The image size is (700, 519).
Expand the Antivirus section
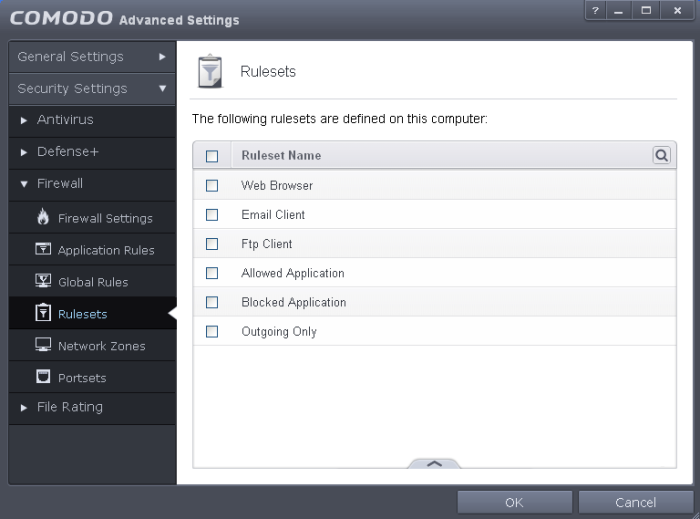click(x=65, y=120)
